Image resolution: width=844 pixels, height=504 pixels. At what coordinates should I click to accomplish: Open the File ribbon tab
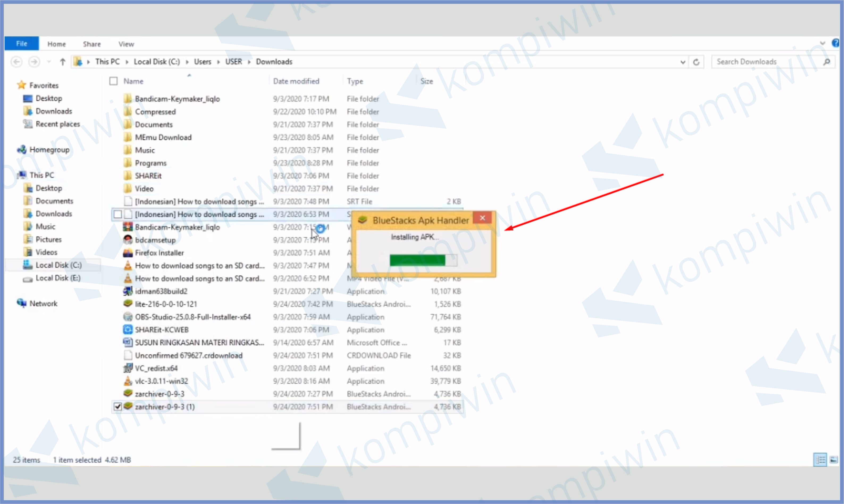click(x=22, y=44)
